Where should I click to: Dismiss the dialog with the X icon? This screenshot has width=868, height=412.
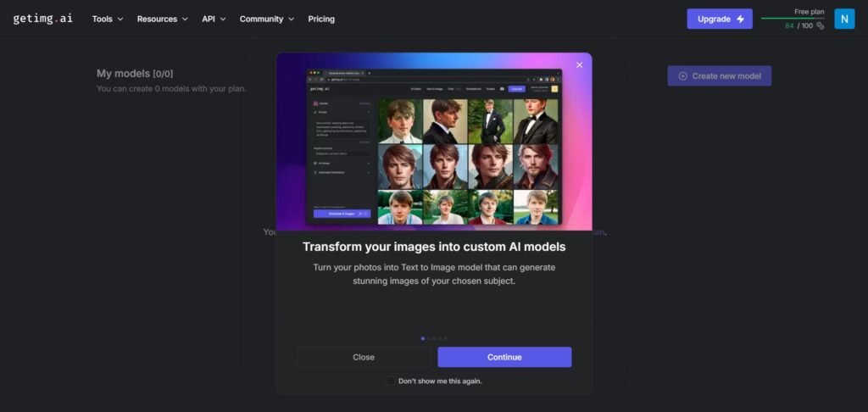coord(580,65)
